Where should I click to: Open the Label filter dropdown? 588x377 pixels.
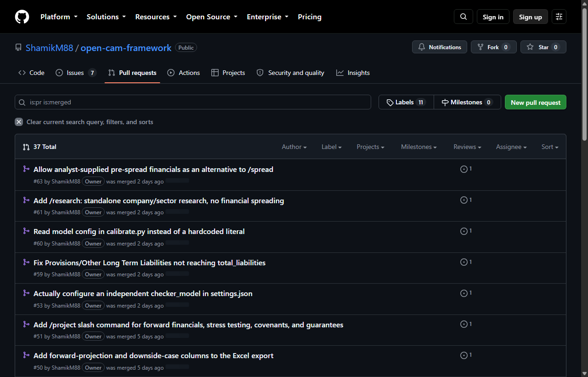[332, 147]
